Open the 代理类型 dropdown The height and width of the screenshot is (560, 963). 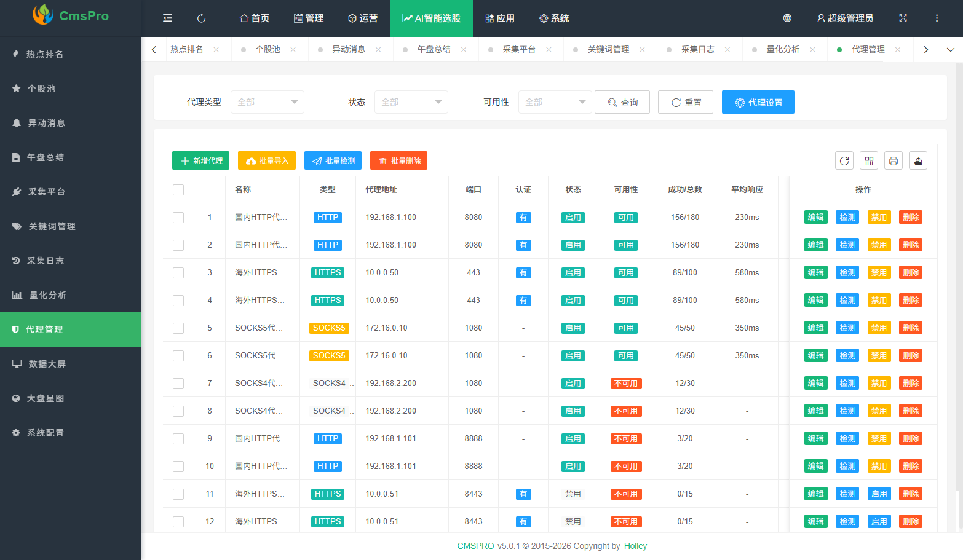click(267, 102)
